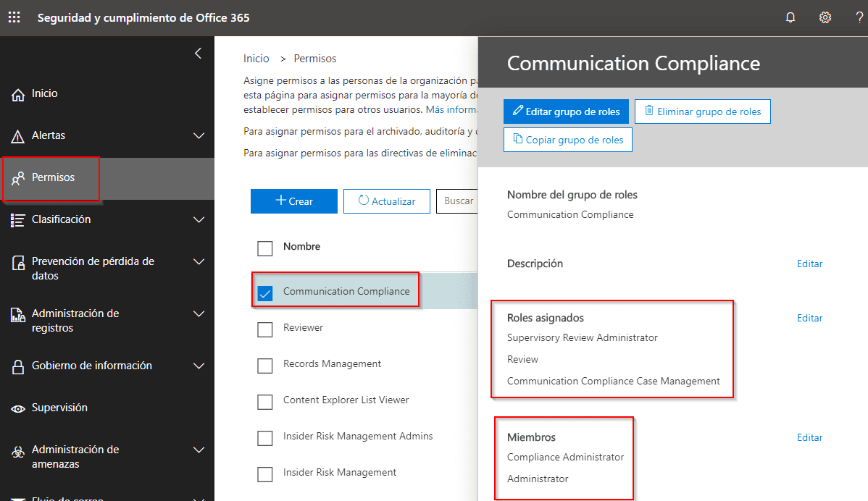The height and width of the screenshot is (501, 868).
Task: Check the Insider Risk Management Admins checkbox
Action: point(265,438)
